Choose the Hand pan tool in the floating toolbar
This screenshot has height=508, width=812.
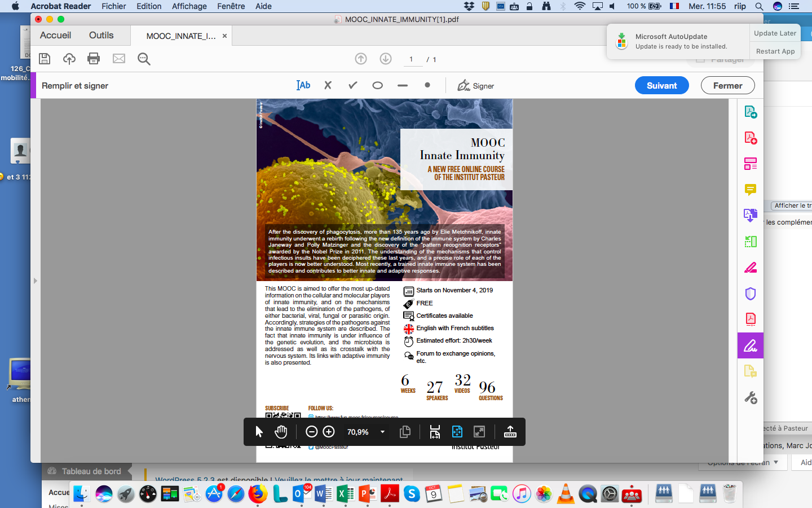click(281, 432)
